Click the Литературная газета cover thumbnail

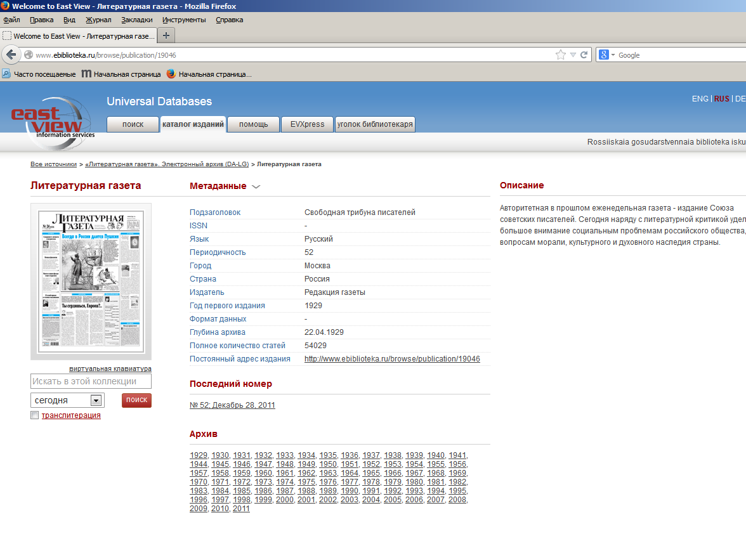point(91,282)
